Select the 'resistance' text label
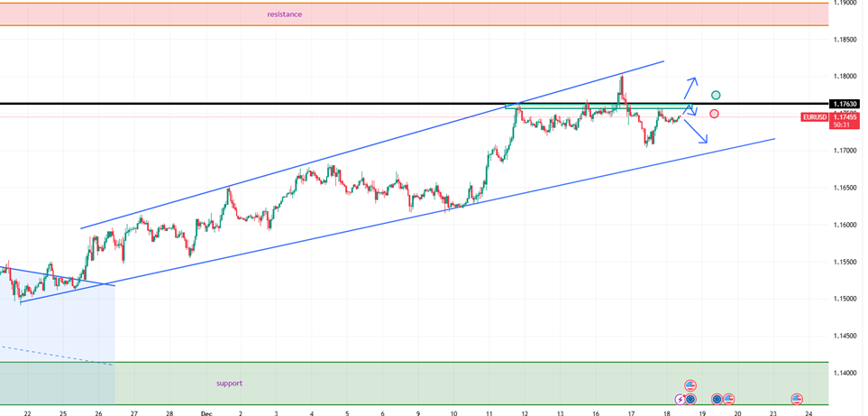Viewport: 868px width, 416px height. pyautogui.click(x=284, y=14)
